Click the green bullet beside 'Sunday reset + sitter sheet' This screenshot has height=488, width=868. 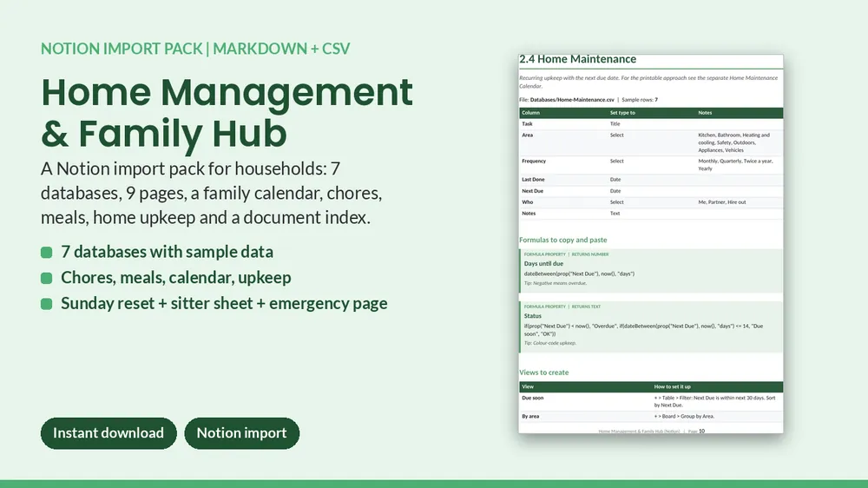(47, 304)
